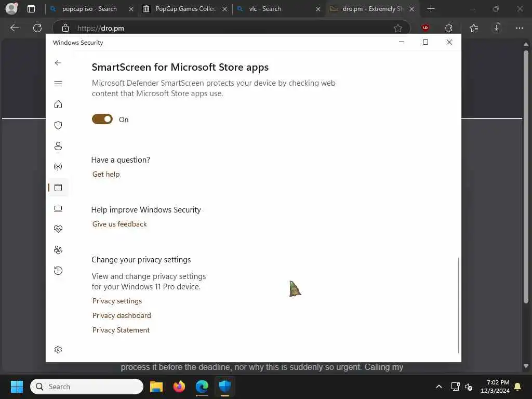This screenshot has height=399, width=532.
Task: Click the browser page vertical scrollbar
Action: click(x=526, y=177)
